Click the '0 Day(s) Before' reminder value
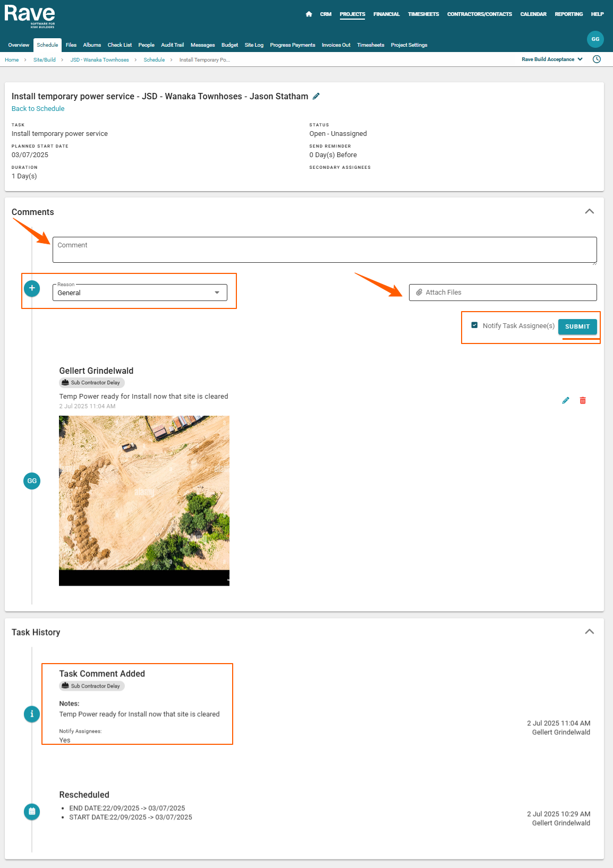Screen dimensions: 613x868 click(x=333, y=155)
